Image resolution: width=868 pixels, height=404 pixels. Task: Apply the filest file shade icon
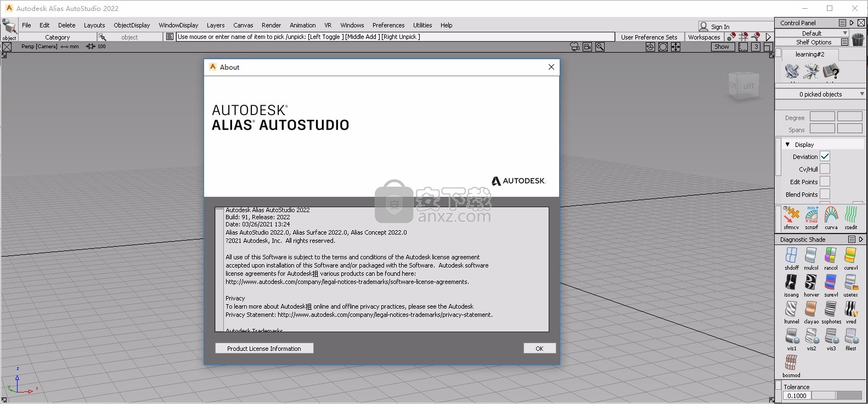coord(850,336)
